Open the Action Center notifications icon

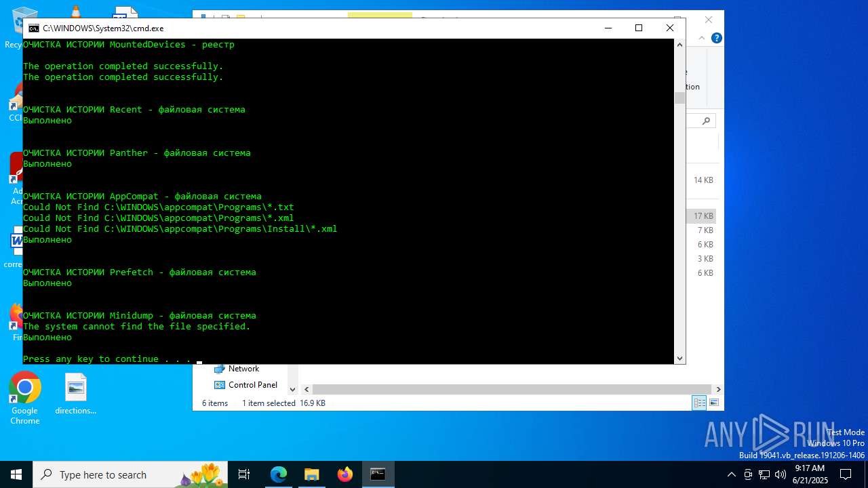[x=846, y=474]
